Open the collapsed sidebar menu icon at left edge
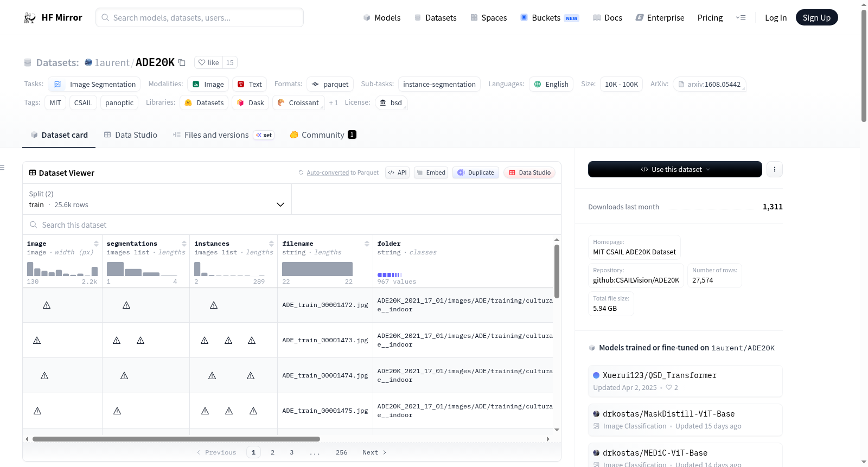The image size is (868, 467). click(x=2, y=168)
